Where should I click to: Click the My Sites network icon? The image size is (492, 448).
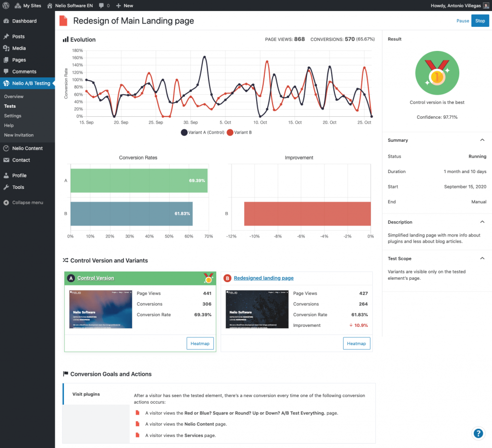[18, 6]
